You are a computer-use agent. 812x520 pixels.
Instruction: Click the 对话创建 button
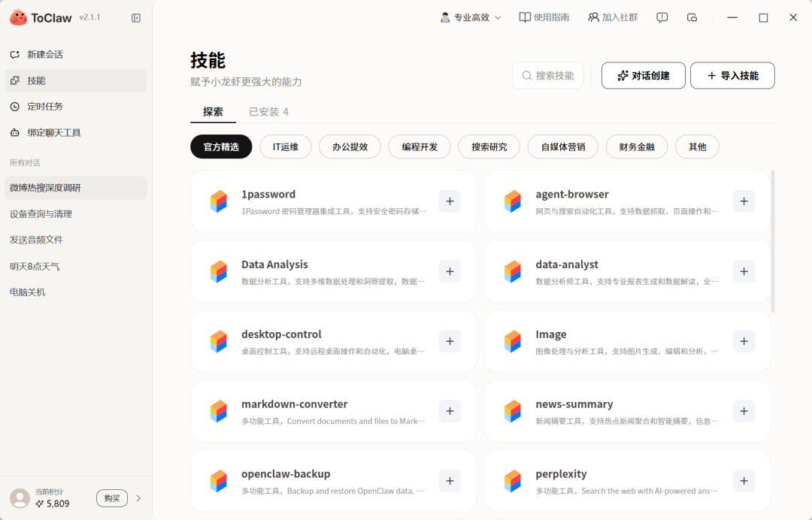tap(643, 76)
